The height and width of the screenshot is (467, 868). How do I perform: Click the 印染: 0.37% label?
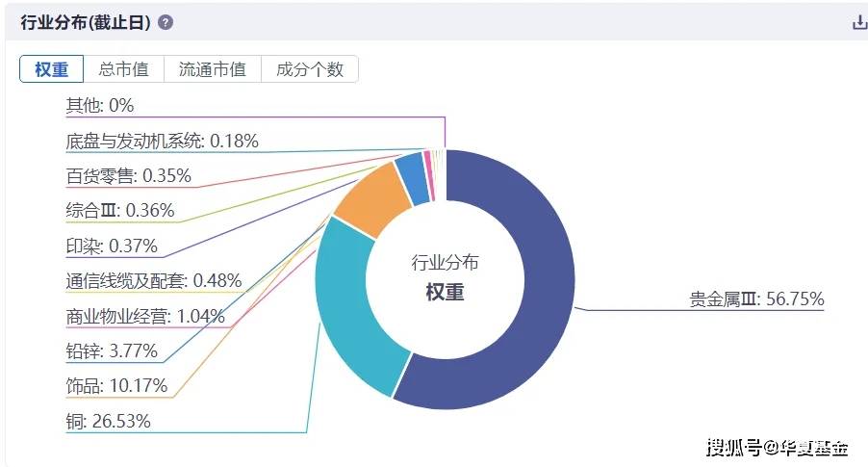click(112, 246)
